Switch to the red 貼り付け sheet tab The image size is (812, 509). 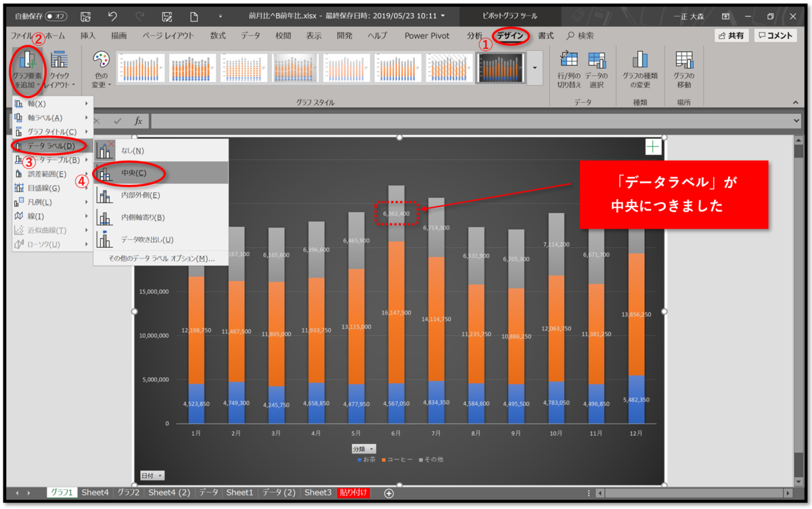pos(354,493)
